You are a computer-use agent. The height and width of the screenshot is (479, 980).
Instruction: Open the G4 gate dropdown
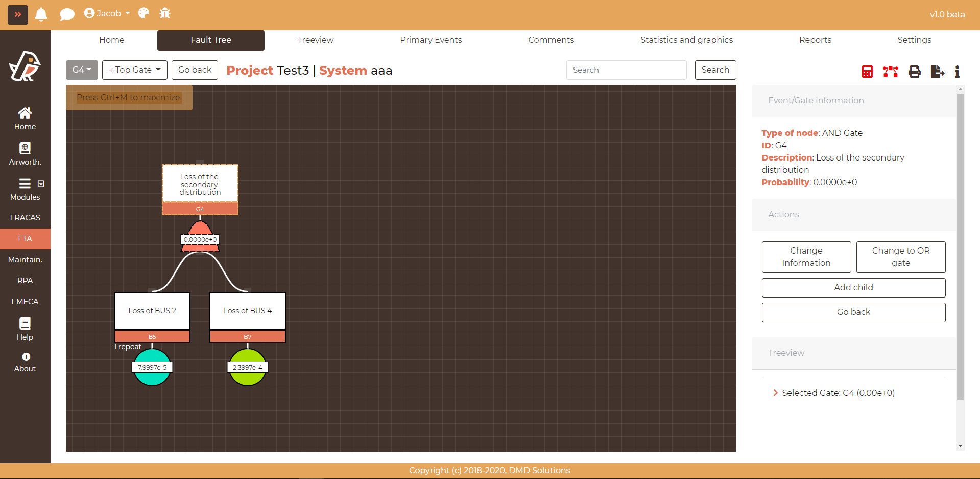coord(82,70)
